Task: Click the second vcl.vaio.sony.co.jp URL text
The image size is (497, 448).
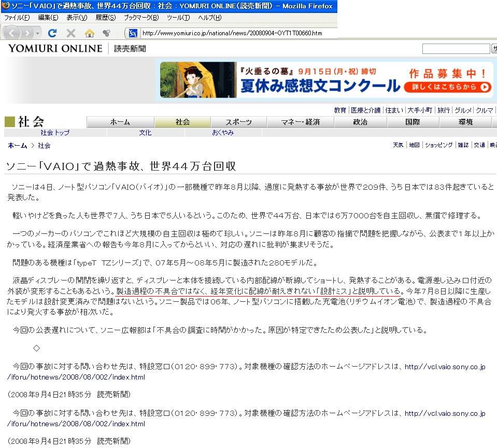Action: [x=445, y=413]
